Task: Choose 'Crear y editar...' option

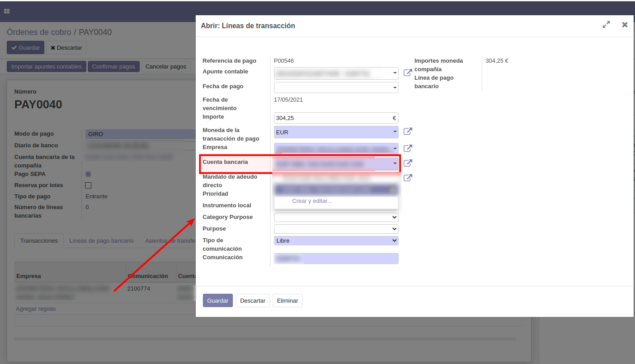Action: [312, 201]
